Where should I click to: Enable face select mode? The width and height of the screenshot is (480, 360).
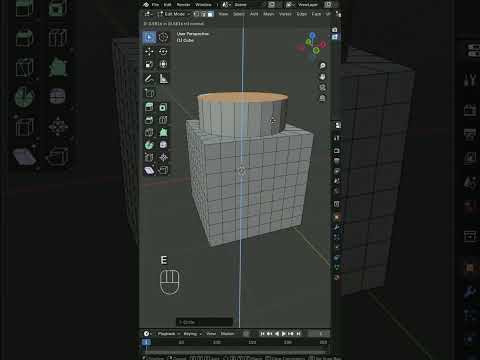tap(210, 14)
